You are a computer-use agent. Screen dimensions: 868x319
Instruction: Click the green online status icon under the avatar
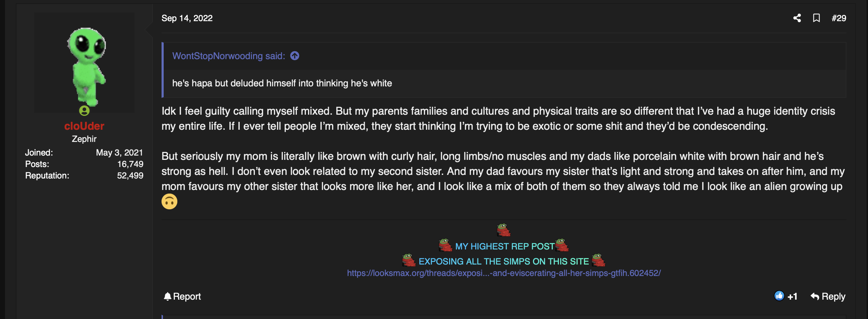point(84,110)
